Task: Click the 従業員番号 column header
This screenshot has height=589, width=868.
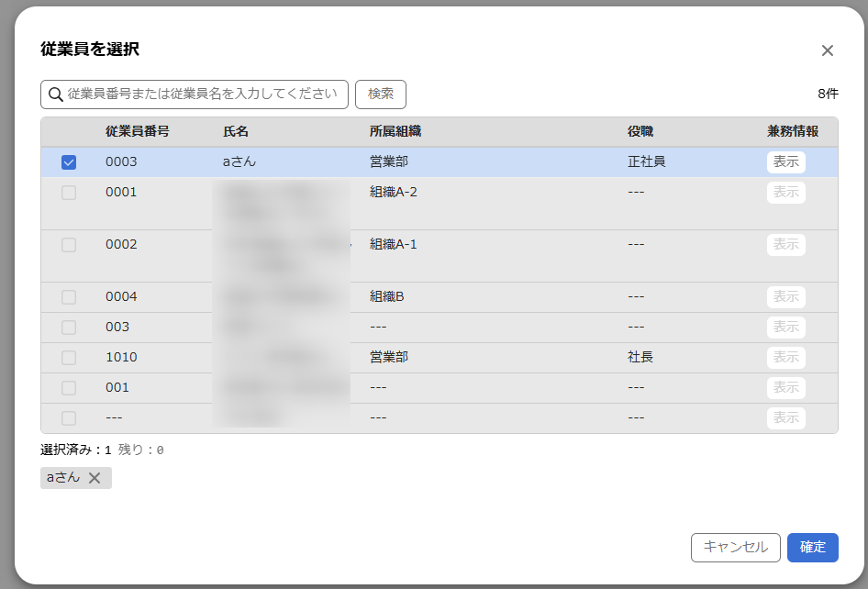Action: point(137,132)
